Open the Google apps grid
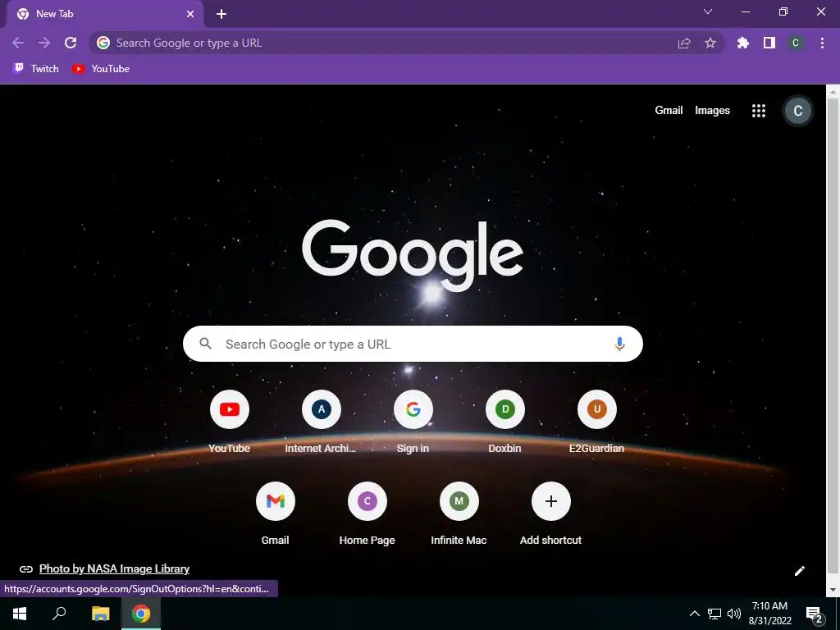Viewport: 840px width, 630px height. pyautogui.click(x=759, y=111)
